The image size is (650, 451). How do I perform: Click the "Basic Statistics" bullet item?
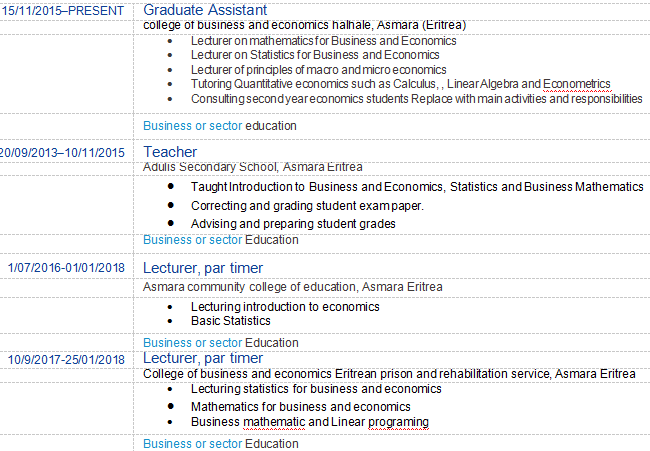click(230, 321)
